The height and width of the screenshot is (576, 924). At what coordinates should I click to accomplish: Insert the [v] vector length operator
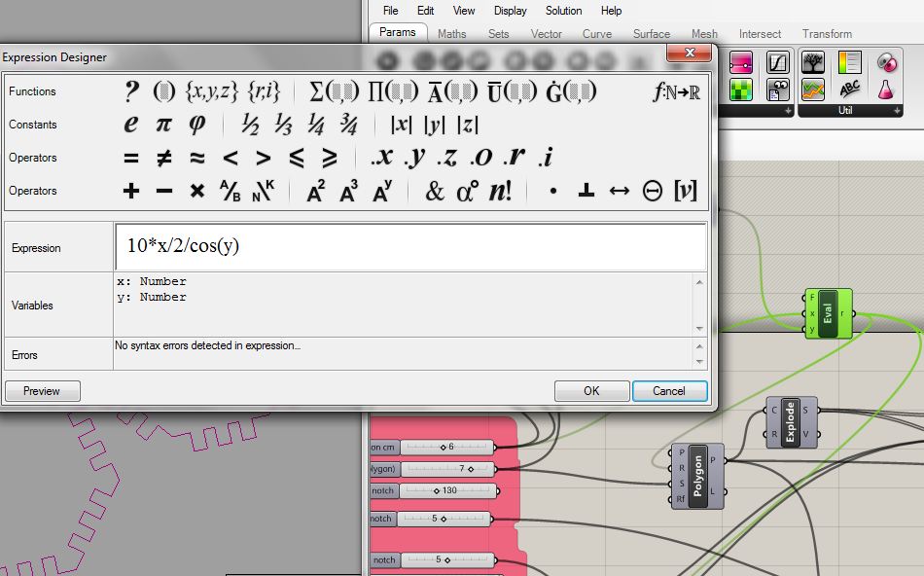[x=686, y=191]
